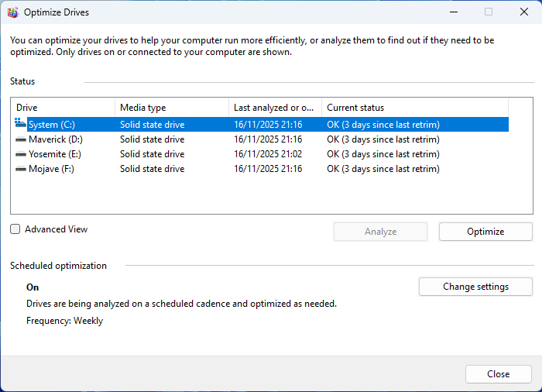Click the Close button at the bottom
Viewport: 542px width, 392px height.
tap(498, 374)
